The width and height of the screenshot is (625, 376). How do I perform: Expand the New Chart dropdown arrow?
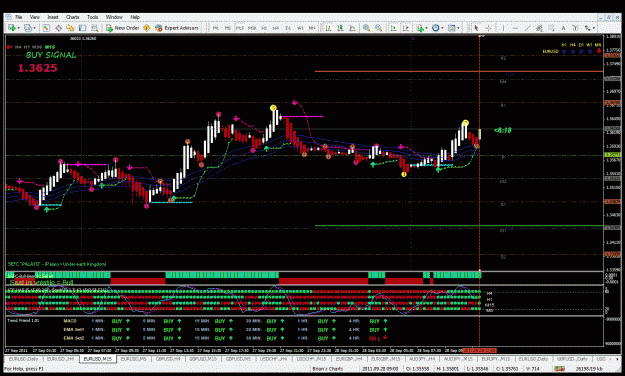pyautogui.click(x=19, y=28)
